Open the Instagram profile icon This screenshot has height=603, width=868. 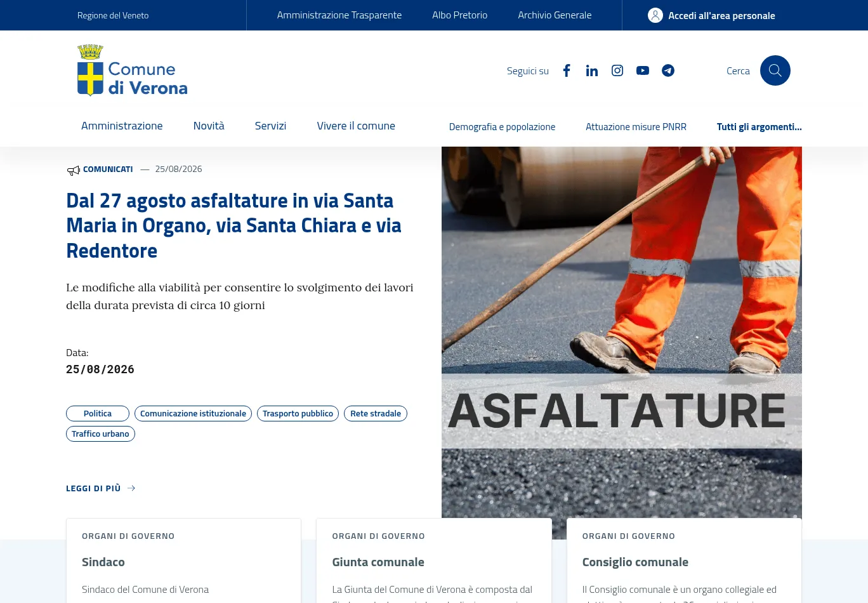point(617,70)
